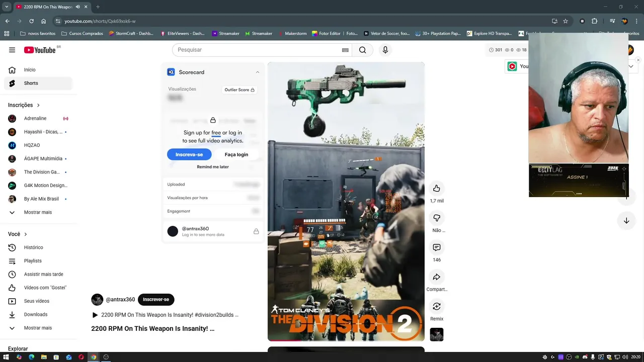
Task: Open The Division Ga... channel
Action: point(38,172)
